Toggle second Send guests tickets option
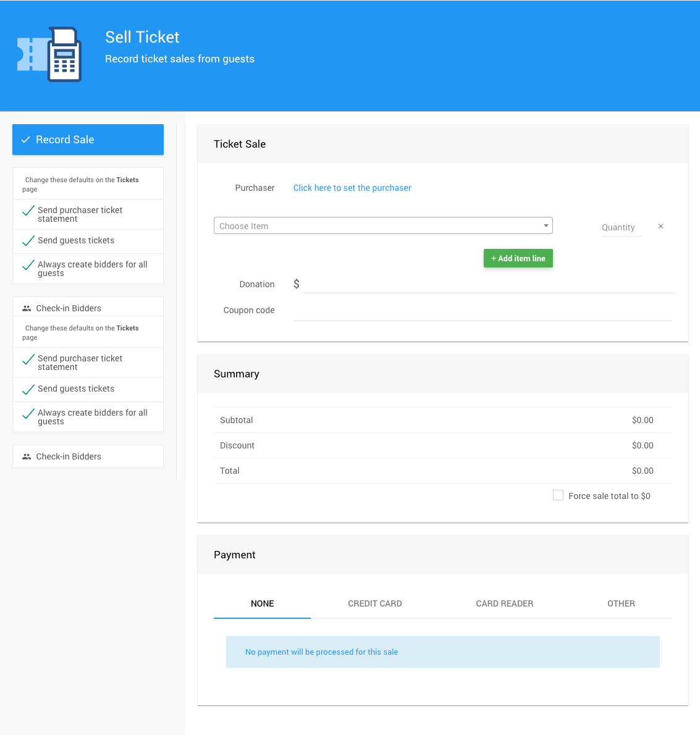This screenshot has width=700, height=735. (x=28, y=389)
